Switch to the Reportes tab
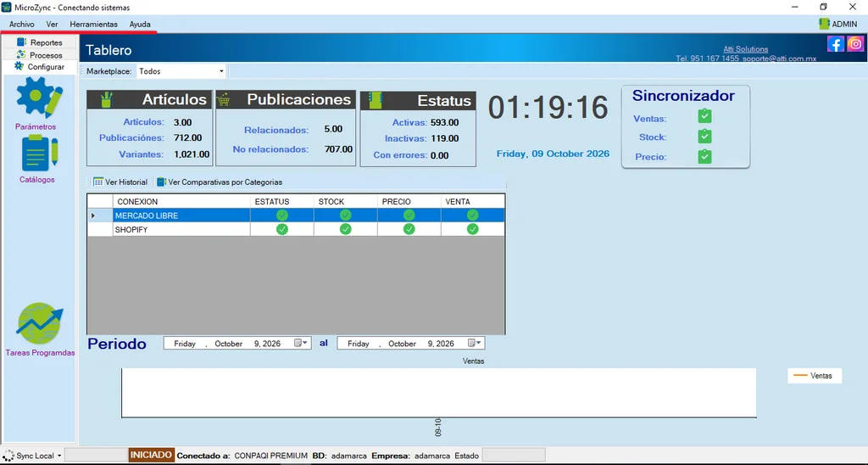The image size is (868, 465). pos(40,42)
